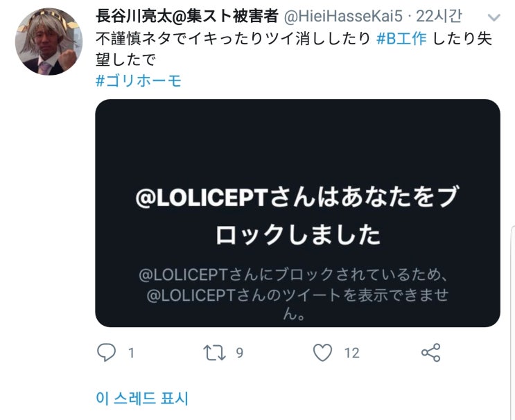
Task: Open the #ゴリホーモ hashtag link
Action: point(139,80)
